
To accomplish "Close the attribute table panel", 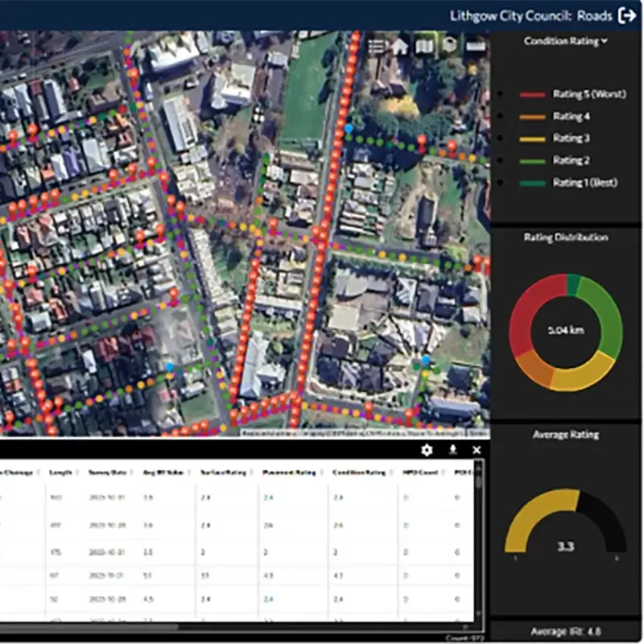I will (477, 450).
